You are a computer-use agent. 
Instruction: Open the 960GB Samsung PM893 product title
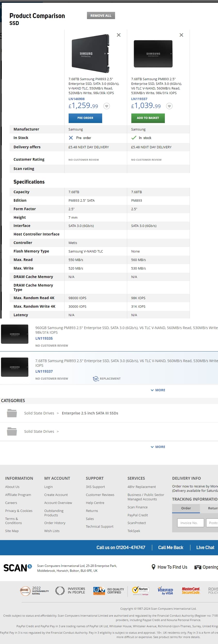[x=127, y=330]
